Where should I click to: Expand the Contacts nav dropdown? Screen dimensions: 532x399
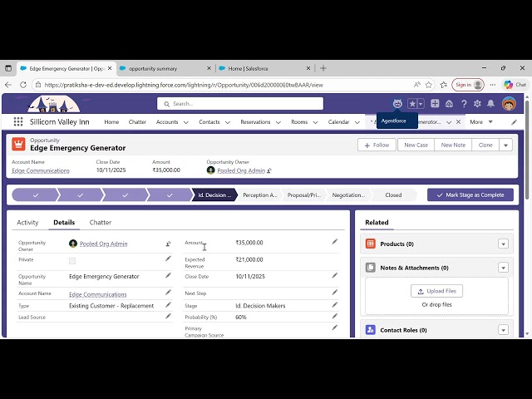click(x=227, y=122)
